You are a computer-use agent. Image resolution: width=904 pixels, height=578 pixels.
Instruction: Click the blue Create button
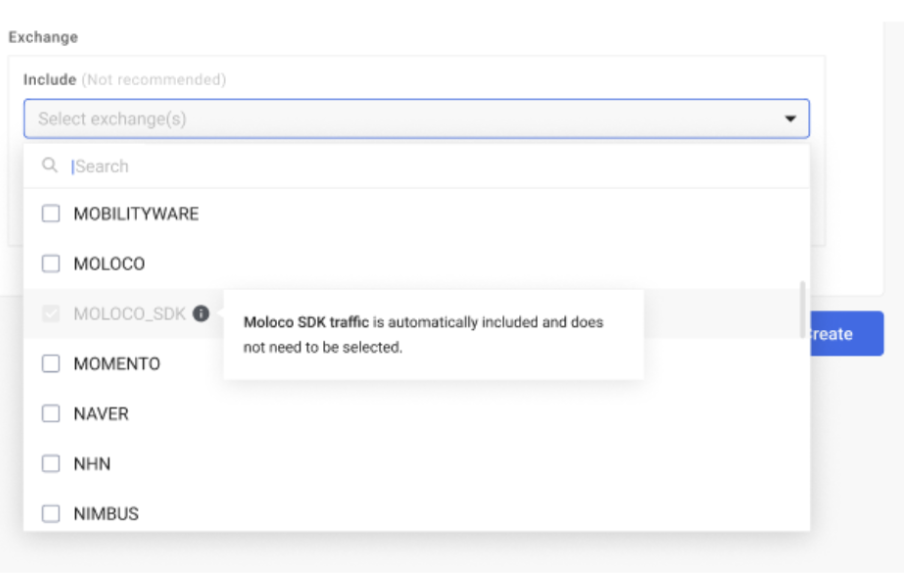click(846, 334)
